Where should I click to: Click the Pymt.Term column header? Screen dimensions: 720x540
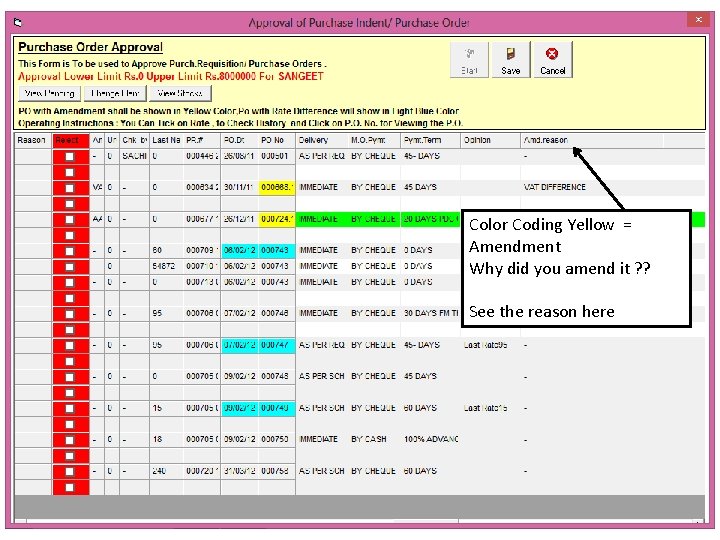430,140
